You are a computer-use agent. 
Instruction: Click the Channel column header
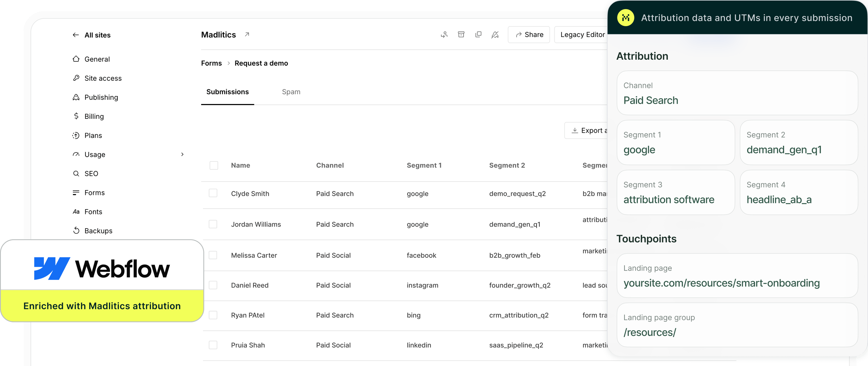click(330, 165)
